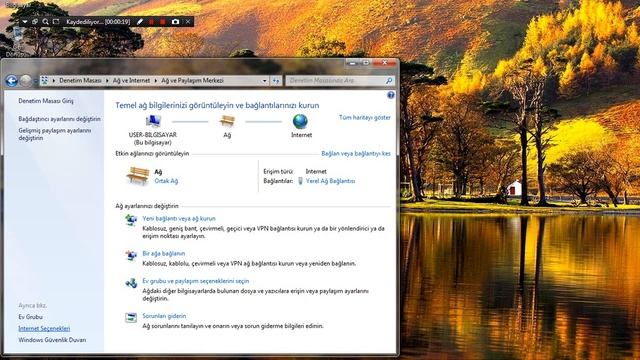Close the recorder toolbar with X
The image size is (640, 360).
tap(188, 22)
